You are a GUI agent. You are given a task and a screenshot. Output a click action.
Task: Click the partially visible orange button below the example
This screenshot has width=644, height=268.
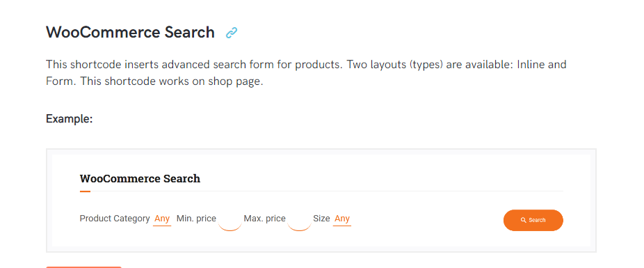pos(83,267)
